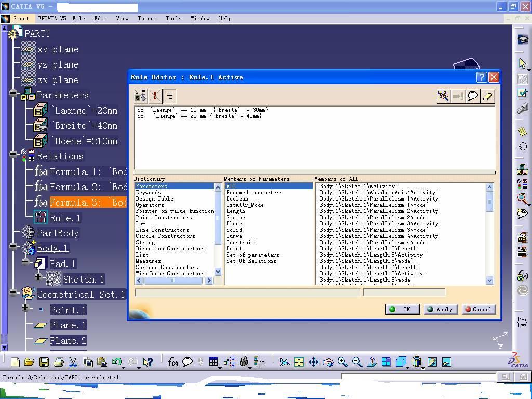This screenshot has width=532, height=399.
Task: Cut the selection with the scissors icon
Action: 73,362
